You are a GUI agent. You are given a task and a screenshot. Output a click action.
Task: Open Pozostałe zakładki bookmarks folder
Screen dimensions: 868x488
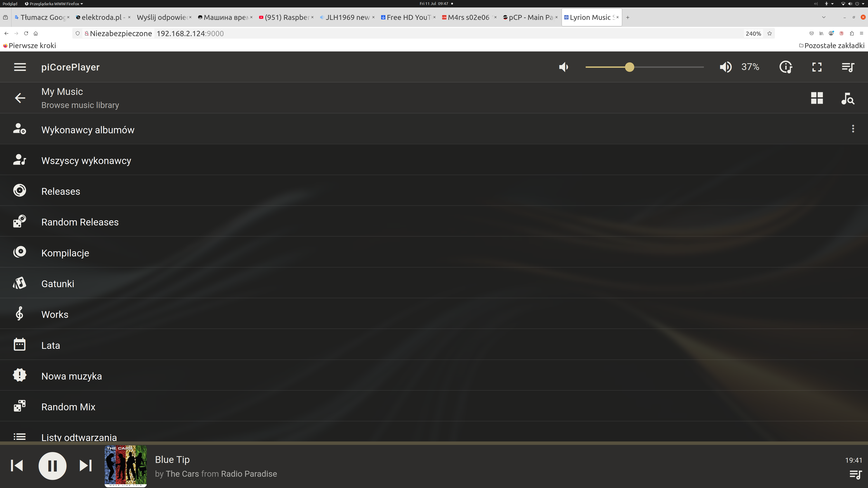pos(832,45)
